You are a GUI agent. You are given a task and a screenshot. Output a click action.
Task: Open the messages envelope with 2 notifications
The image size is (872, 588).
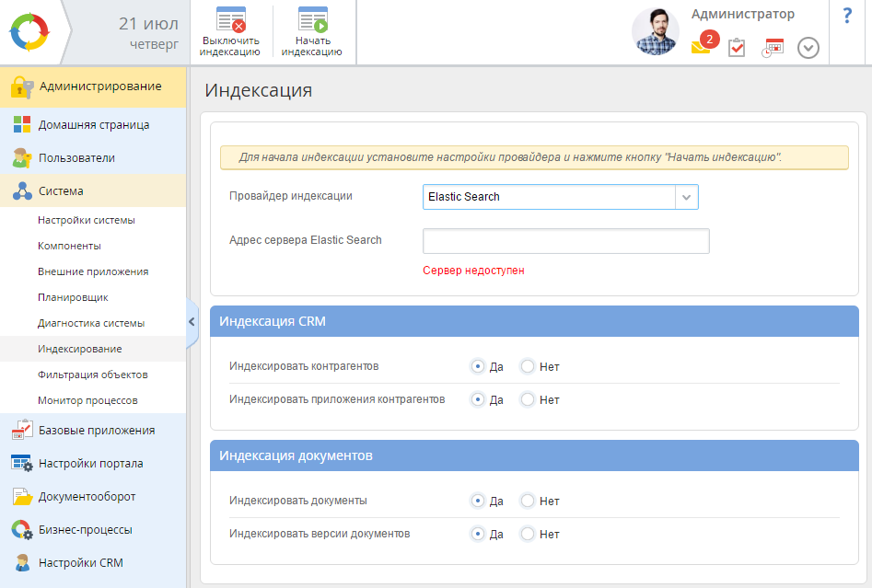[x=702, y=48]
